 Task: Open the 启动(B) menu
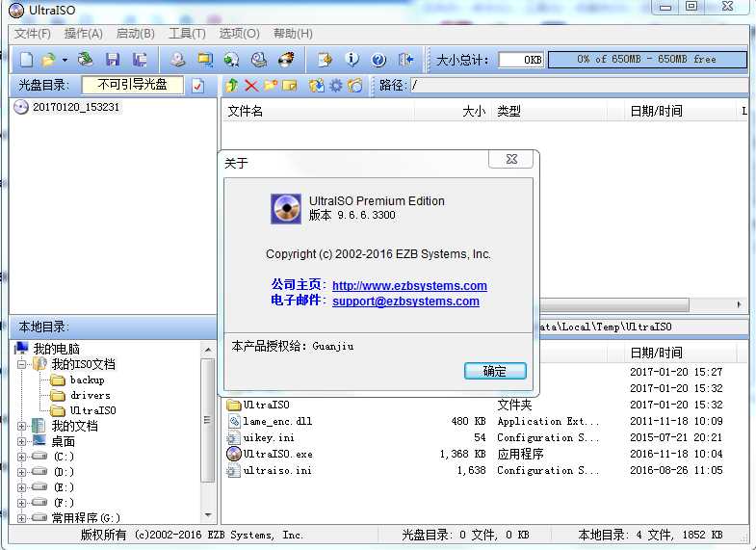click(136, 34)
